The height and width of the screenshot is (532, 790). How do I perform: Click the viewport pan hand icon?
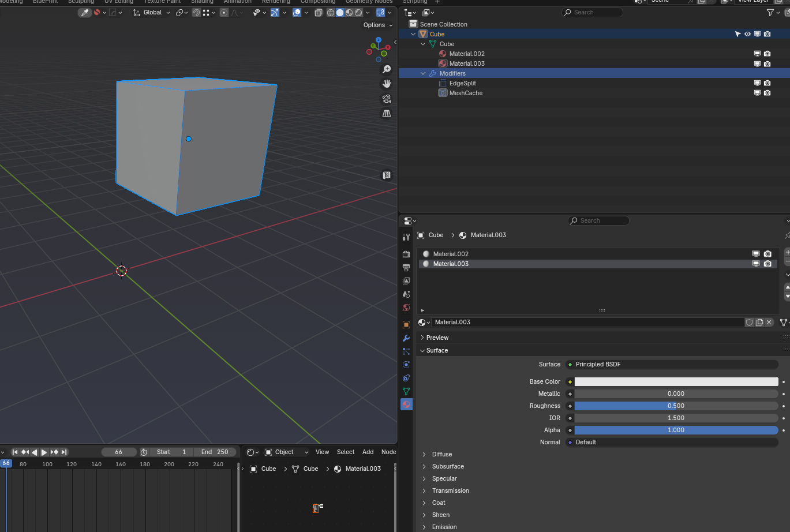tap(387, 84)
